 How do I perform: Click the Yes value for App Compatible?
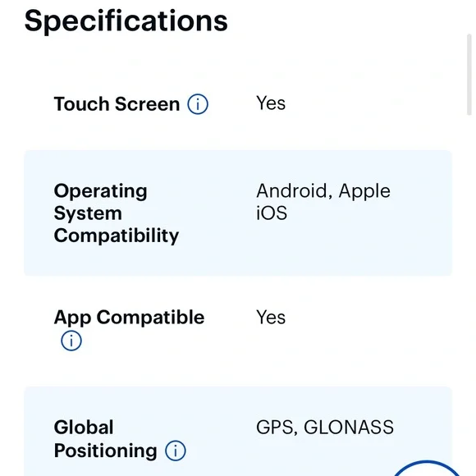coord(271,318)
